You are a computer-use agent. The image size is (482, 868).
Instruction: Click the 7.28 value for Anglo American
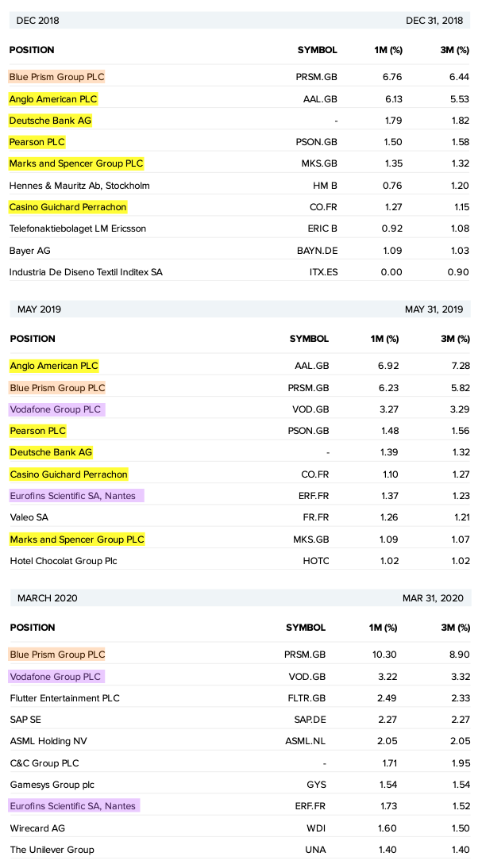(460, 366)
